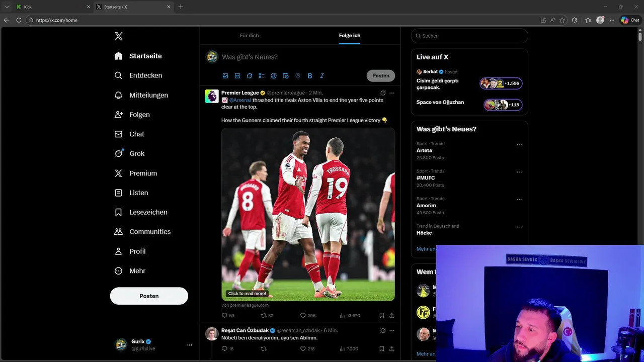Open Mitteilungen in the sidebar

click(141, 95)
